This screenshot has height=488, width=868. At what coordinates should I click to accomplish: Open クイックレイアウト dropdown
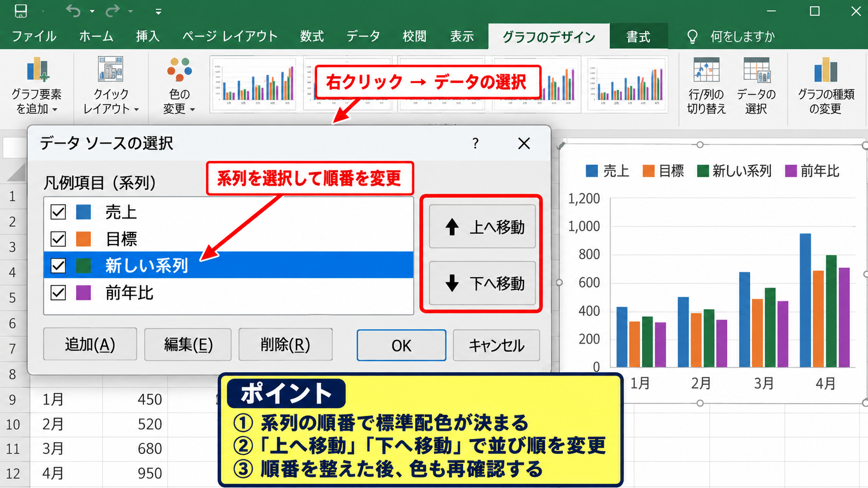coord(111,86)
